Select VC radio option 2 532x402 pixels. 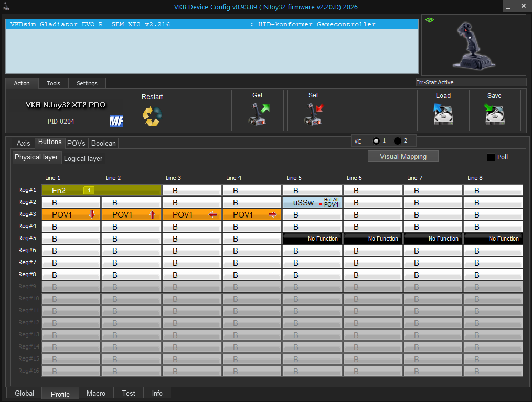(x=397, y=140)
